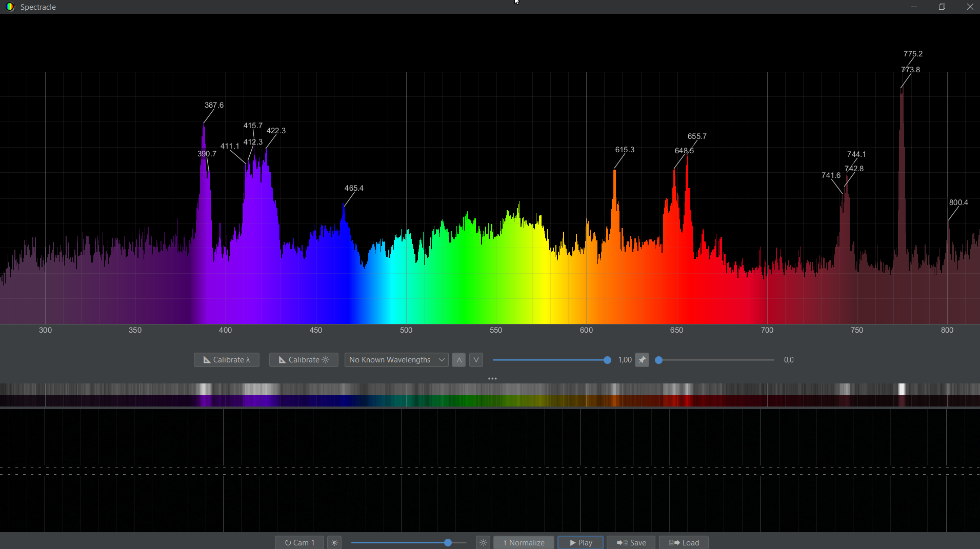The image size is (980, 549).
Task: Click the 390.7 peak label
Action: click(207, 154)
